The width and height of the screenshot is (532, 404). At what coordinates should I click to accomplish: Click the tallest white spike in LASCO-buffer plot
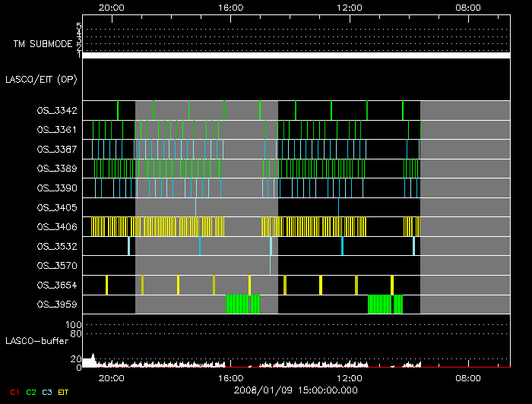(x=93, y=359)
